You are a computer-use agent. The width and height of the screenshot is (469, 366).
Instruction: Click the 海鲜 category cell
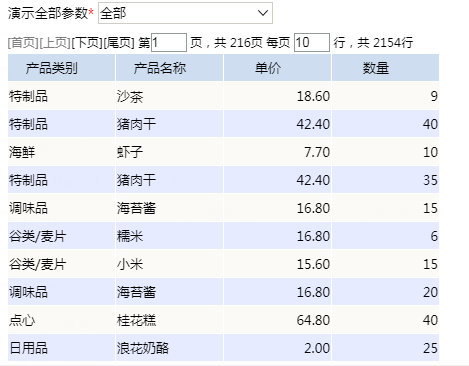pyautogui.click(x=61, y=152)
